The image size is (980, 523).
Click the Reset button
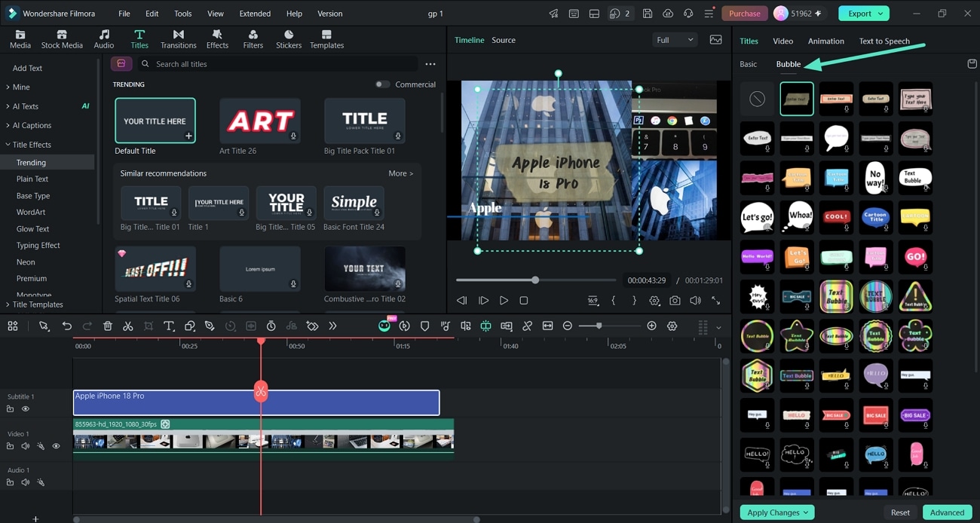(x=900, y=512)
